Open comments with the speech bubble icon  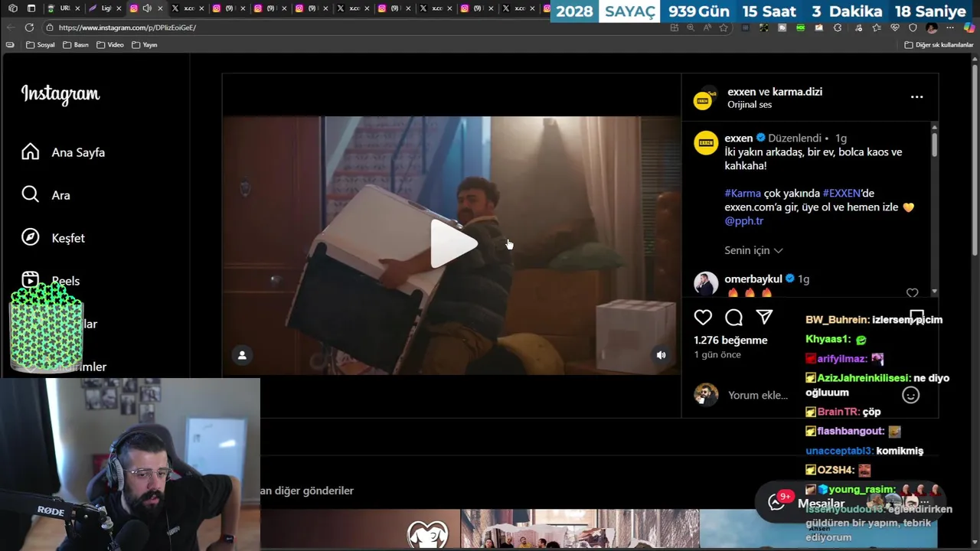733,317
